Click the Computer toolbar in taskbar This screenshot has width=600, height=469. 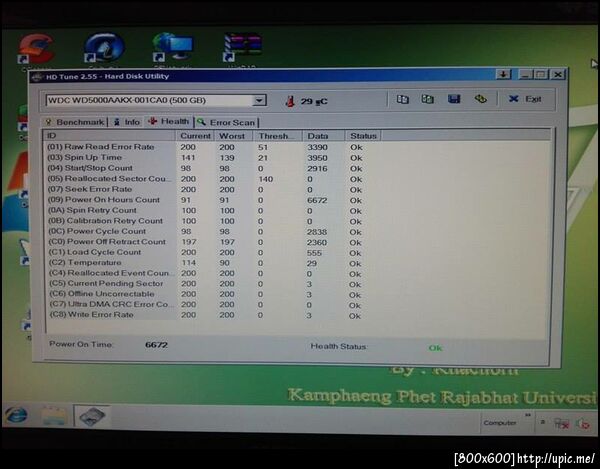pos(500,423)
